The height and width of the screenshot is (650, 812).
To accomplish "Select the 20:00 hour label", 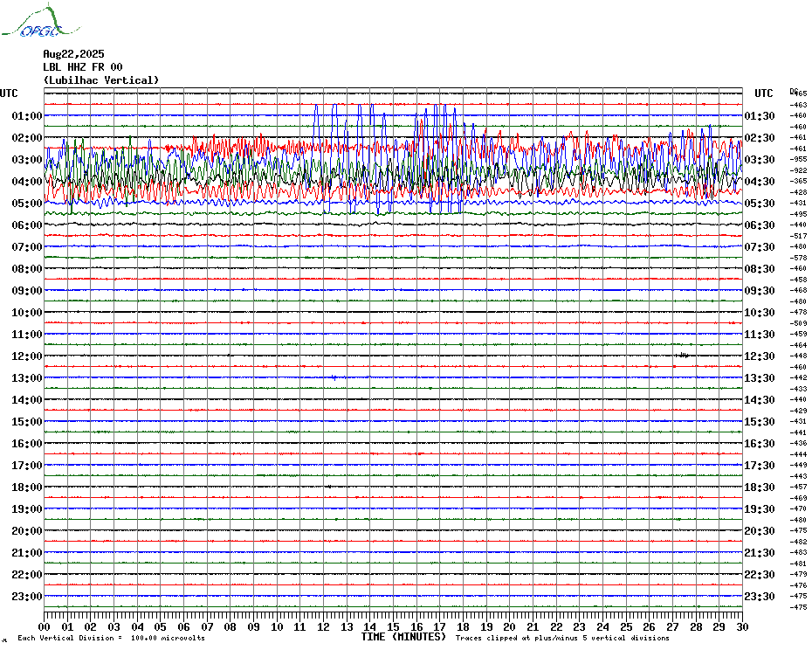I will 27,531.
